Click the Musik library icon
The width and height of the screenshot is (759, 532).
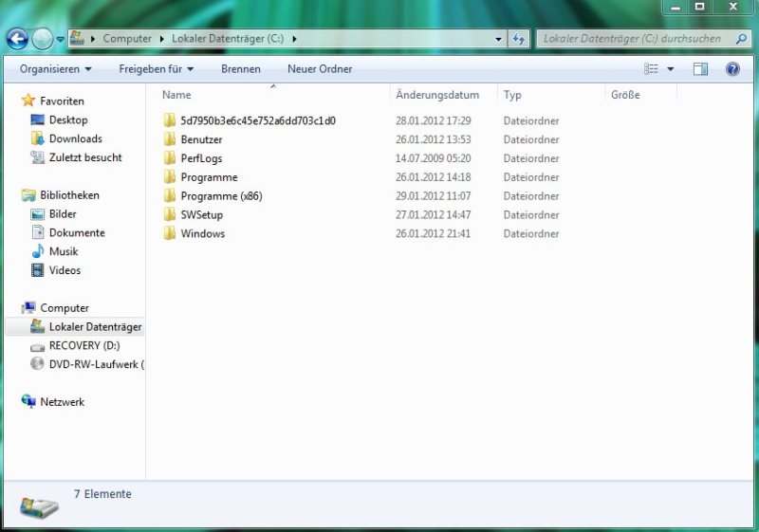pyautogui.click(x=38, y=251)
